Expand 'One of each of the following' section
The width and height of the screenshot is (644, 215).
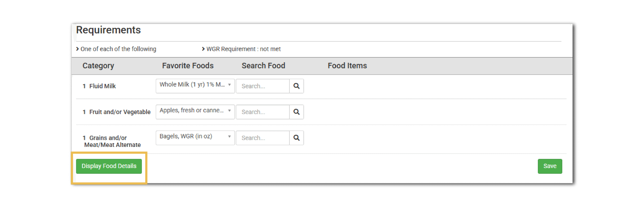tap(117, 49)
